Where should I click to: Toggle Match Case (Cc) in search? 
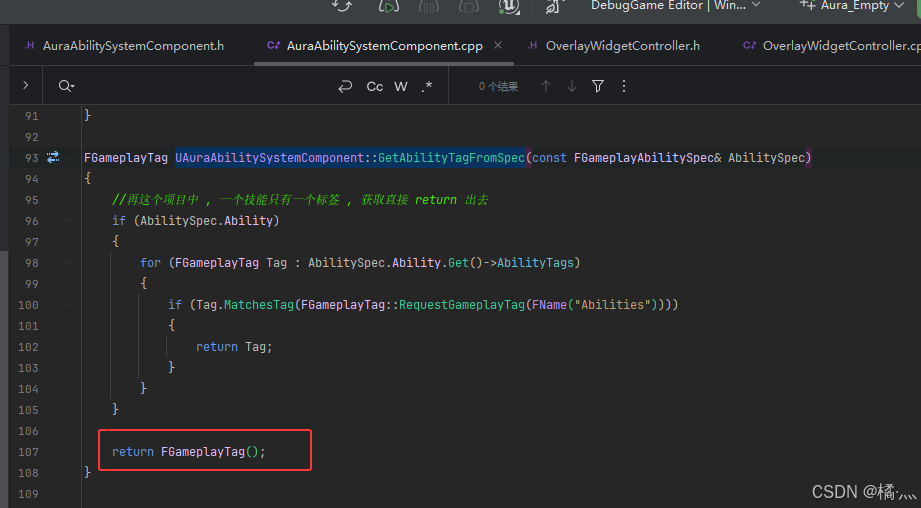coord(375,86)
